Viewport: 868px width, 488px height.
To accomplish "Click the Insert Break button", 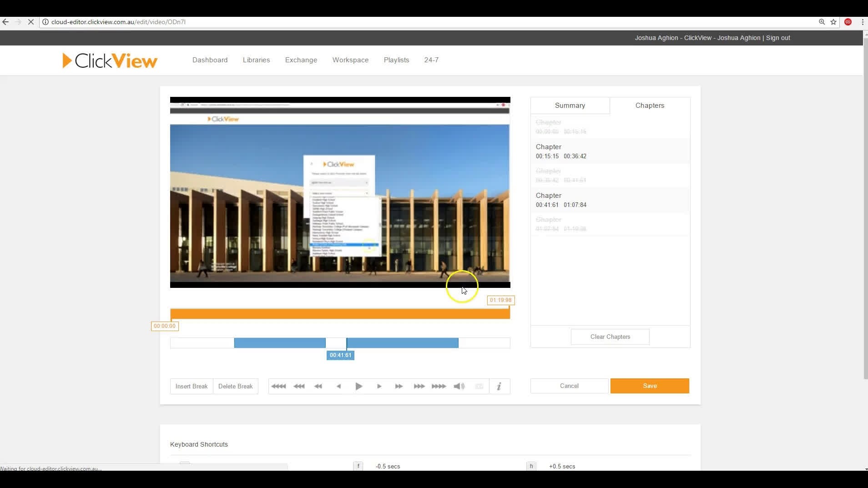I will [192, 386].
